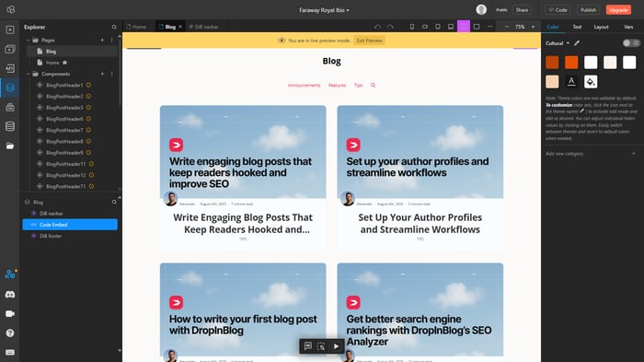
Task: Click the video camera icon in sidebar
Action: [x=10, y=313]
